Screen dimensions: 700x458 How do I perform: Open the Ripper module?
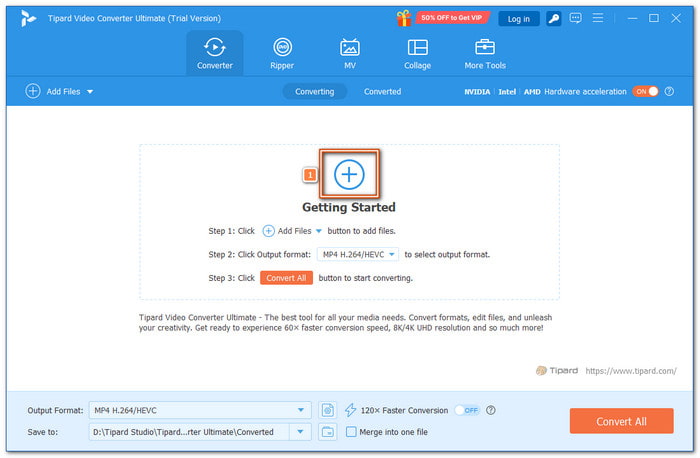[283, 53]
